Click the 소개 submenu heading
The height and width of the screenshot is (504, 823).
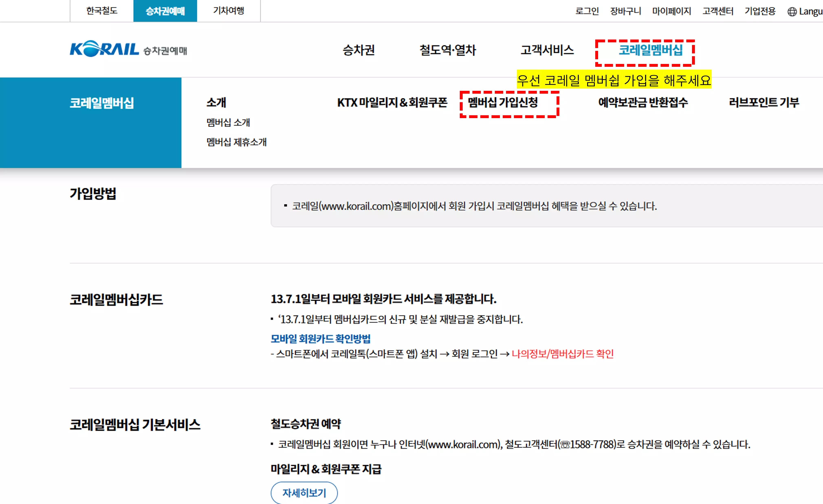(x=216, y=102)
